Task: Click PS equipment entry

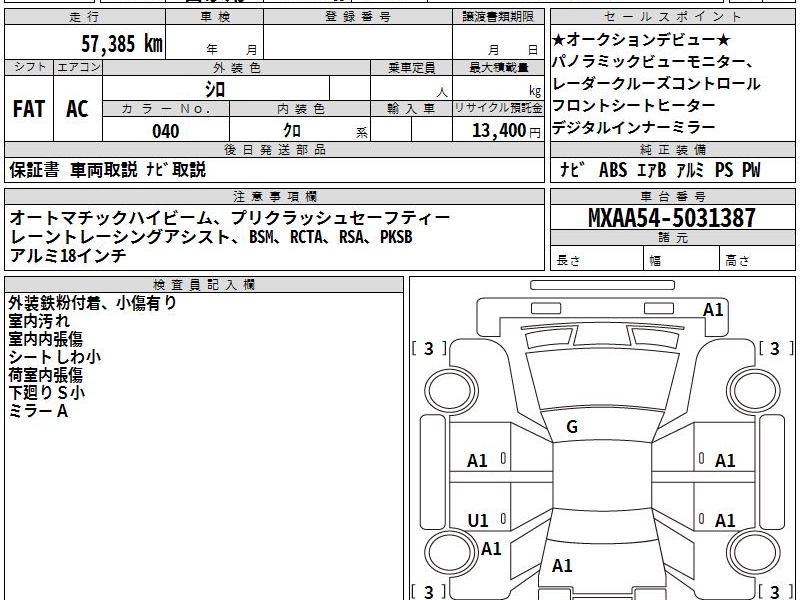Action: coord(723,170)
